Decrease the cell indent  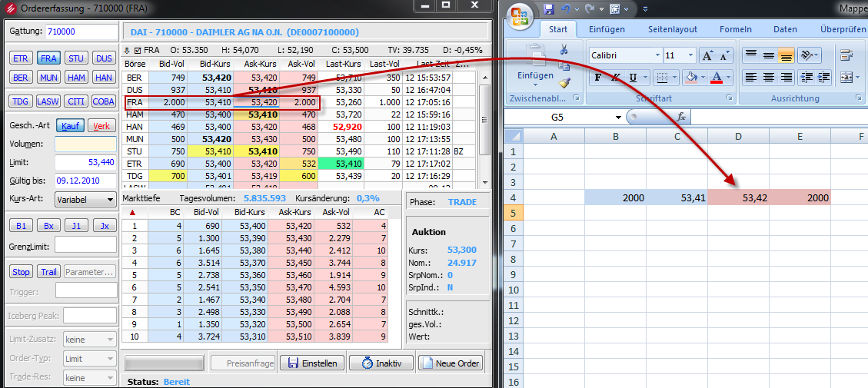(x=806, y=77)
